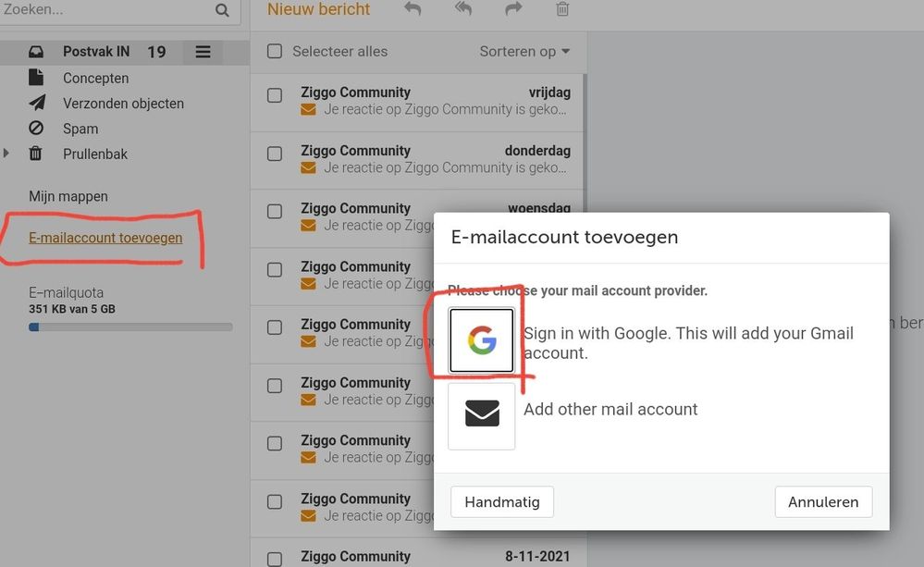Click the Sign in with Google text
Screen dimensions: 924x567
pyautogui.click(x=688, y=343)
